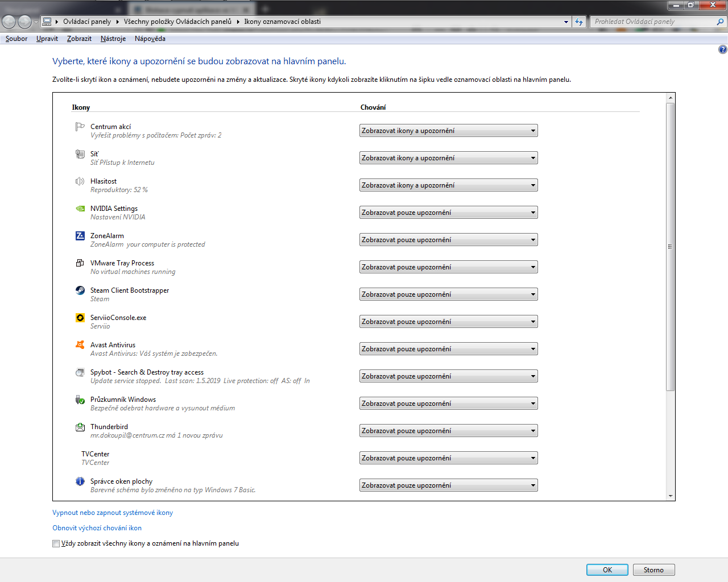728x582 pixels.
Task: Open the Zobrazit menu
Action: [x=79, y=39]
